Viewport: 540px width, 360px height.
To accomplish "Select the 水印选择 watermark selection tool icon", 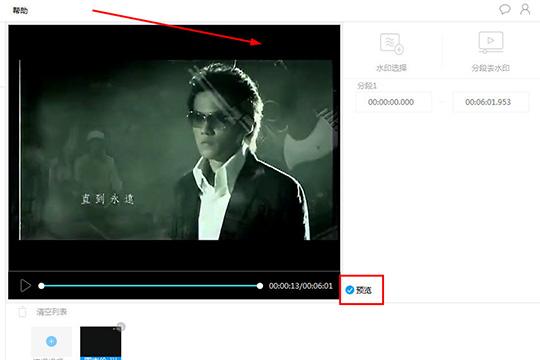I will click(x=392, y=44).
